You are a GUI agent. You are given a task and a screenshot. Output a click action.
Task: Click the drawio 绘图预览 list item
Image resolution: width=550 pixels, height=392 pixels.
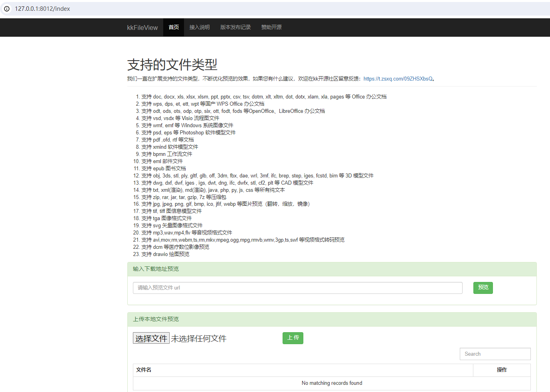pos(165,254)
